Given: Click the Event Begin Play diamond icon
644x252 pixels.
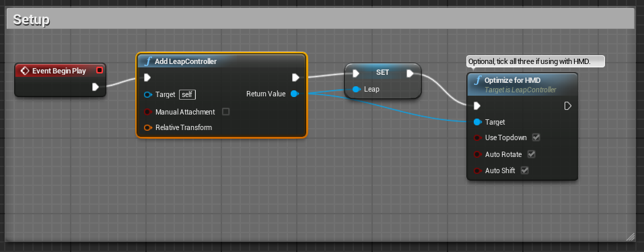Looking at the screenshot, I should 25,71.
